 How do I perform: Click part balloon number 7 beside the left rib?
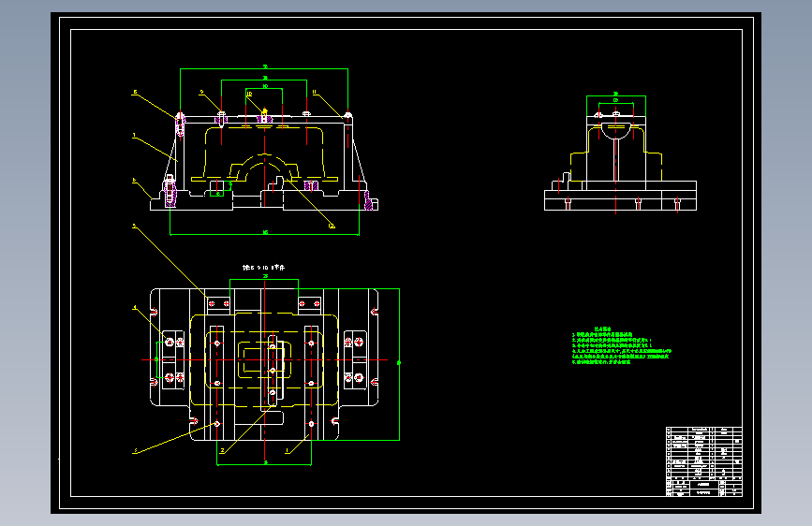pyautogui.click(x=134, y=136)
